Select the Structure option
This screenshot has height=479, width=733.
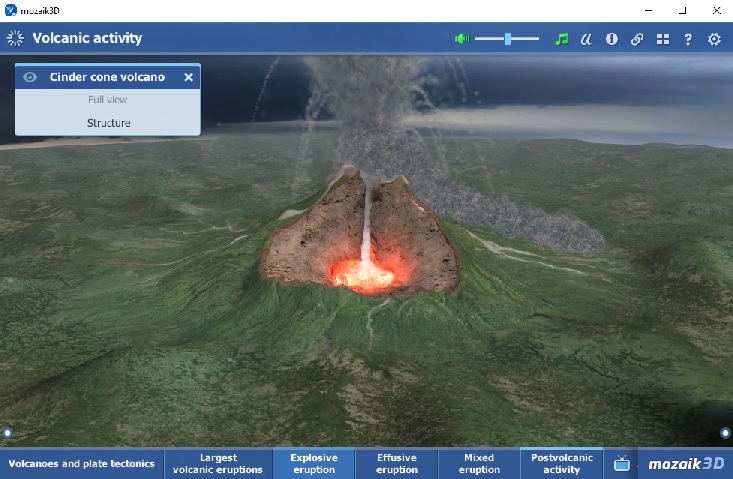click(107, 123)
